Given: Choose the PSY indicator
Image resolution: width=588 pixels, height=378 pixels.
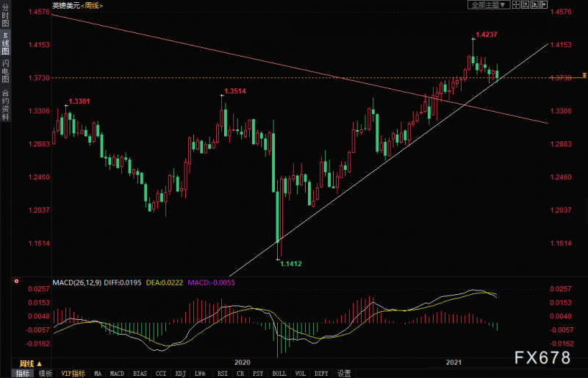Looking at the screenshot, I should (258, 374).
